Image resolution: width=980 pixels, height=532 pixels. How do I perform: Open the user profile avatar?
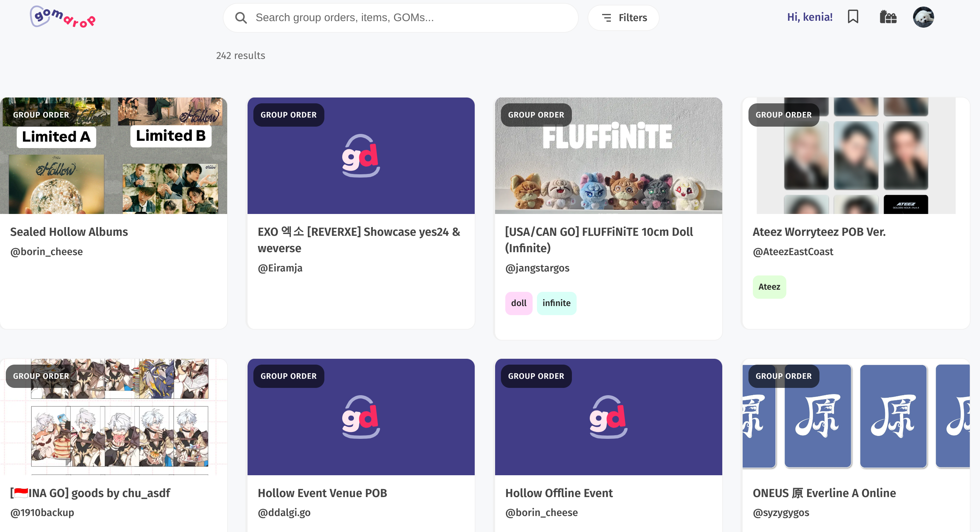point(923,17)
